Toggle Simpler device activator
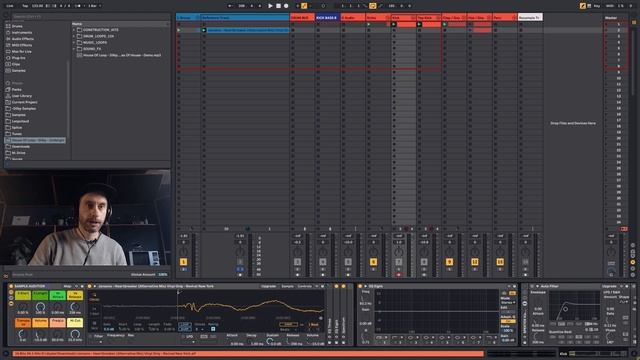 point(90,287)
